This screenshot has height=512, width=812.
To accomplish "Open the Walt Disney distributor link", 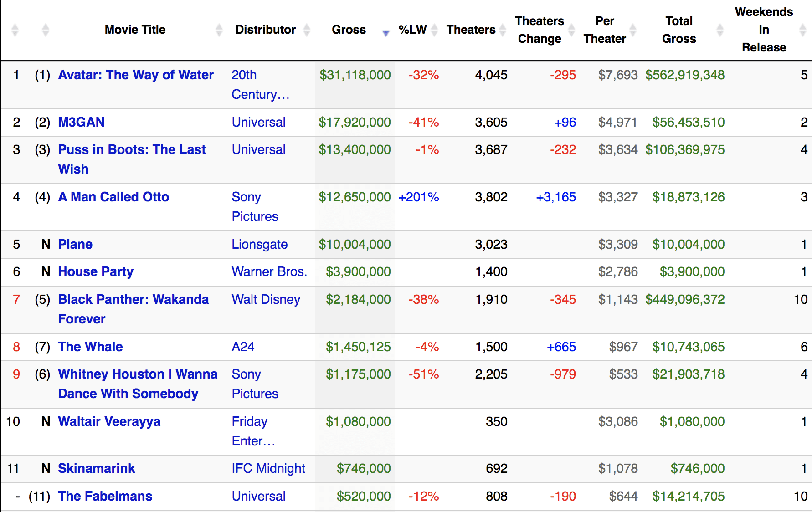I will (266, 299).
